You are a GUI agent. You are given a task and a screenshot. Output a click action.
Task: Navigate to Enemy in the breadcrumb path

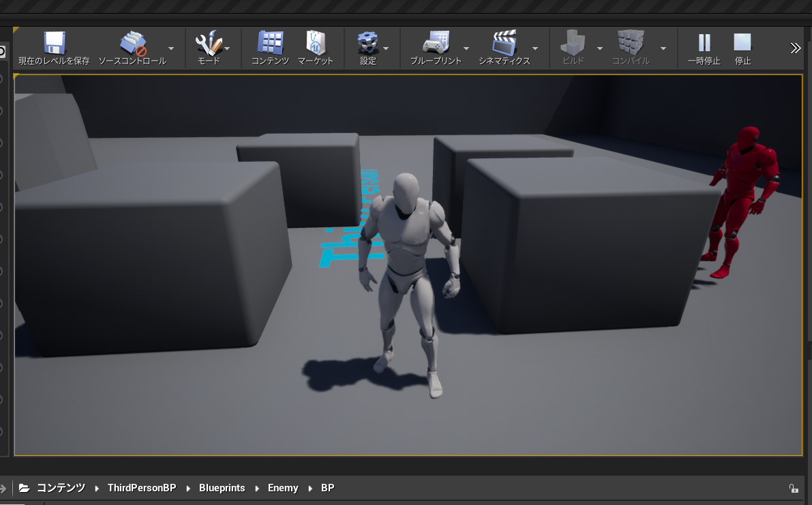pos(283,488)
